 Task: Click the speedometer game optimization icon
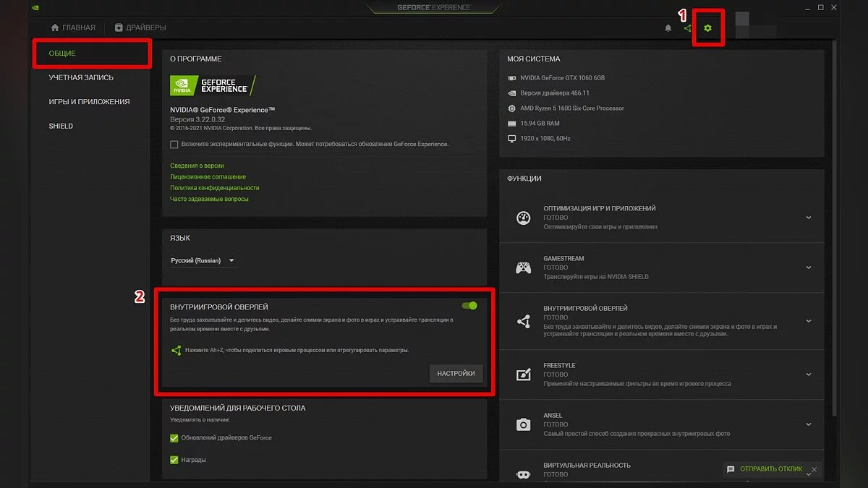pyautogui.click(x=523, y=218)
